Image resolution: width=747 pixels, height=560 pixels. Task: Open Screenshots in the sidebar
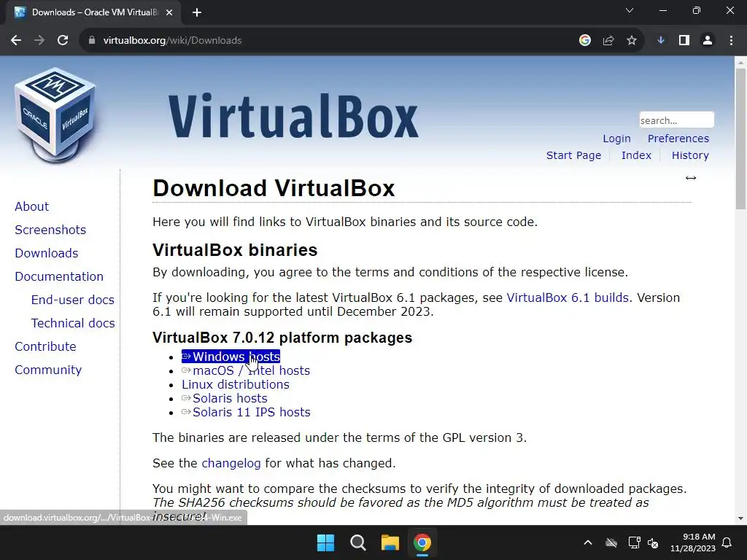(50, 230)
